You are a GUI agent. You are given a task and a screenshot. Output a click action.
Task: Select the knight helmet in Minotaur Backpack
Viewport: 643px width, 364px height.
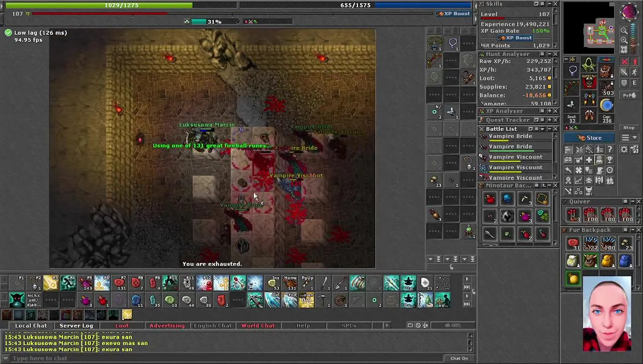click(x=507, y=217)
